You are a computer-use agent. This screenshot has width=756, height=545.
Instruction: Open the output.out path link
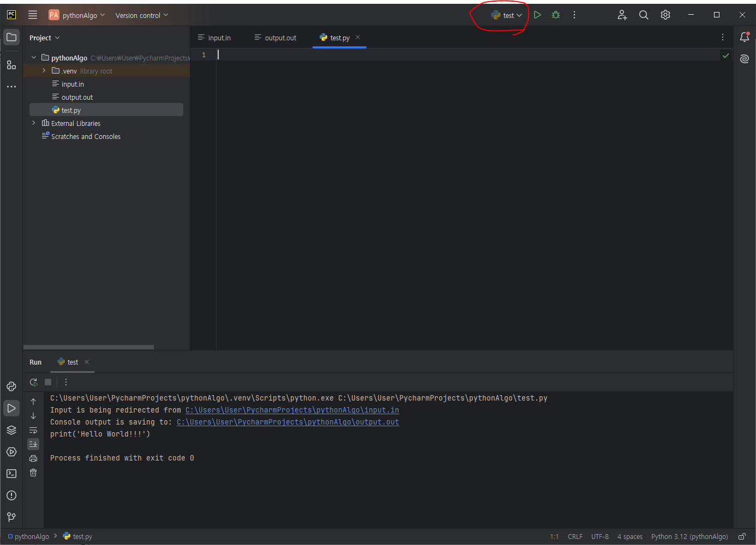(288, 422)
